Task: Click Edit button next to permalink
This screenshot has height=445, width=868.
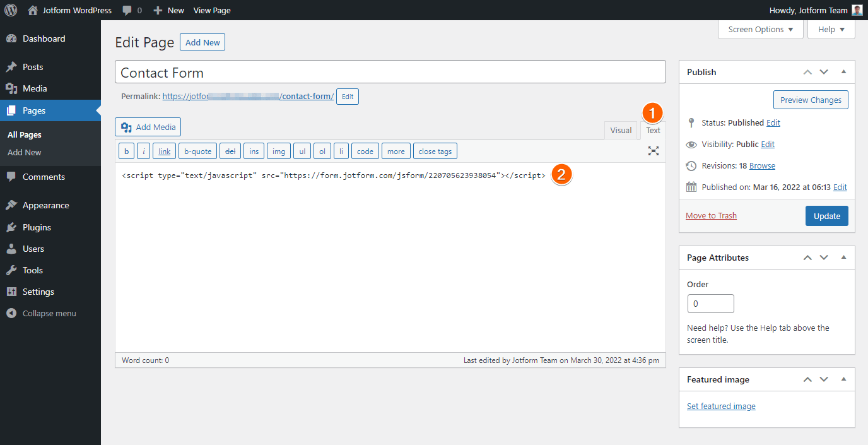Action: coord(348,97)
